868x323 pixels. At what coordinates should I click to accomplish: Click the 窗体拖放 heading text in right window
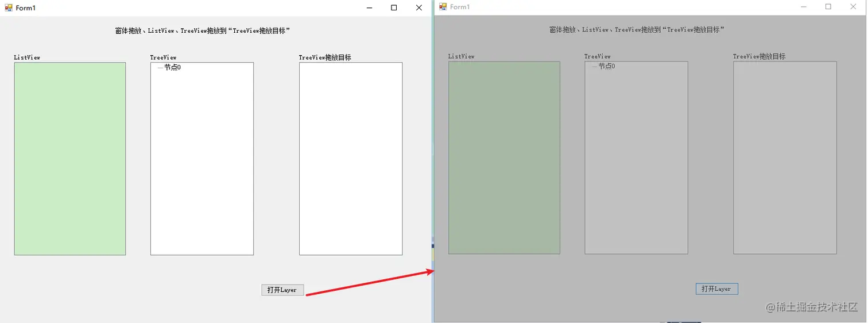pos(637,29)
